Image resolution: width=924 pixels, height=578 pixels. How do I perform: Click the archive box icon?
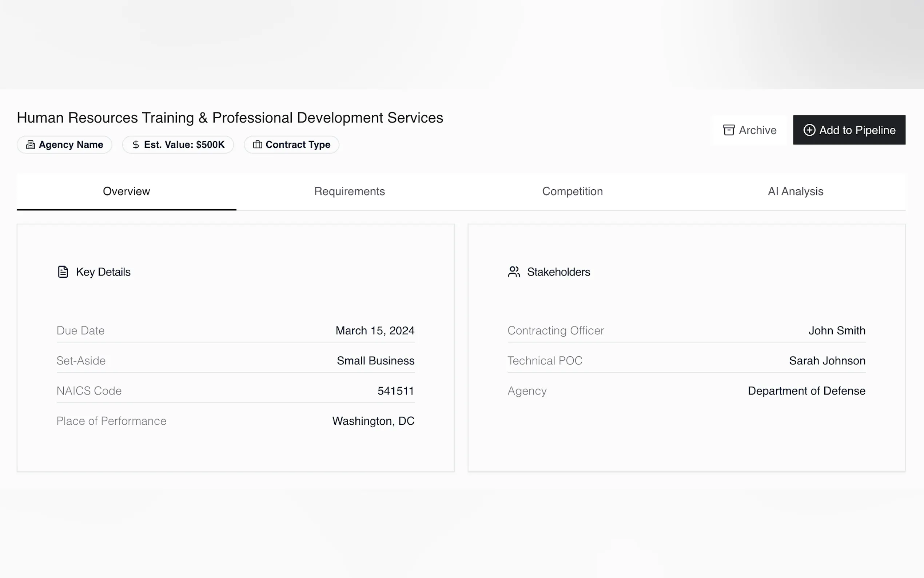(728, 130)
